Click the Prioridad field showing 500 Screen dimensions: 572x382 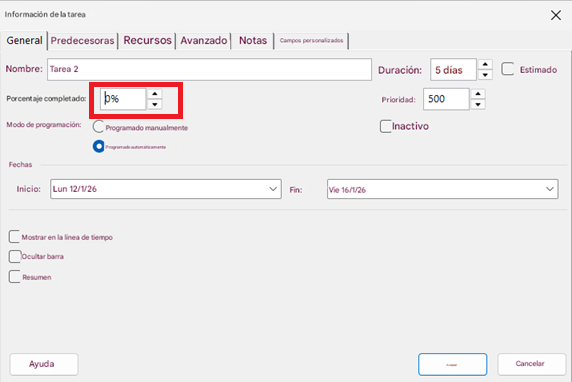[x=446, y=99]
